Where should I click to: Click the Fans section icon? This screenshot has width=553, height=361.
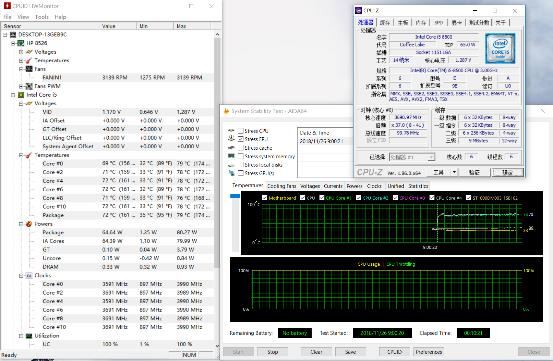click(29, 69)
